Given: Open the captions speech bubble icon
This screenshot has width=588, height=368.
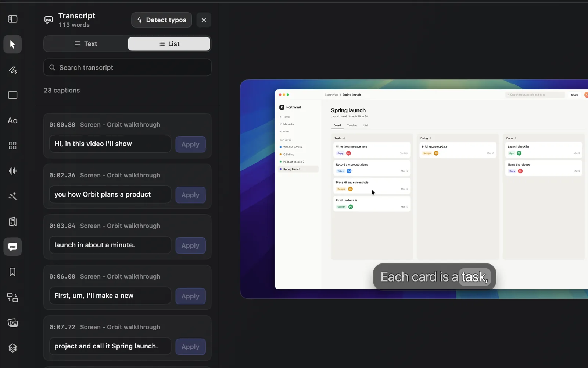Looking at the screenshot, I should tap(12, 247).
